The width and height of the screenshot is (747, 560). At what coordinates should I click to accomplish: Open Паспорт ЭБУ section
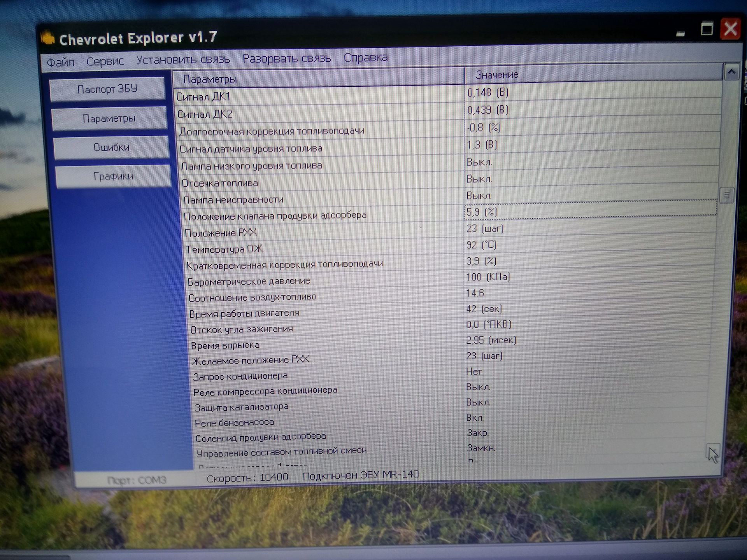point(107,89)
